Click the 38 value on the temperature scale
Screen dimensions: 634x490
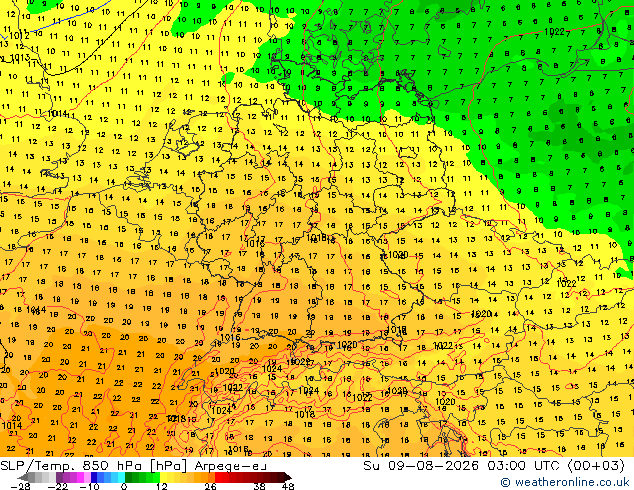[x=260, y=486]
